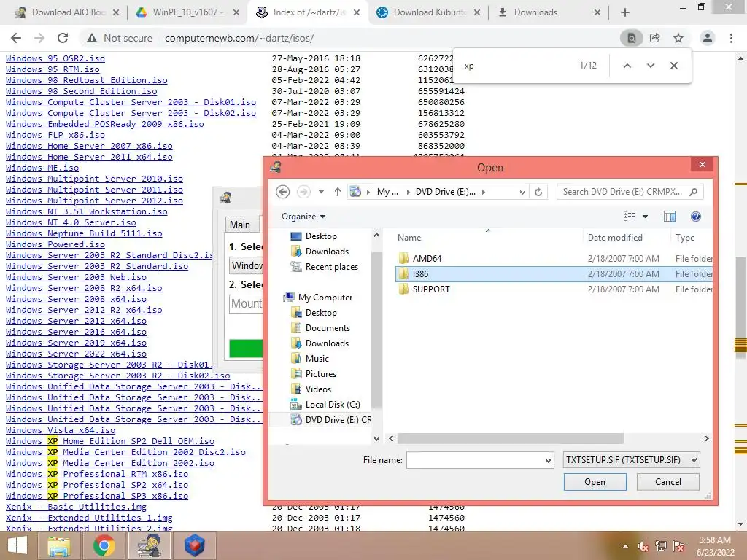Open the help icon in Open dialog
Image resolution: width=747 pixels, height=560 pixels.
point(695,217)
